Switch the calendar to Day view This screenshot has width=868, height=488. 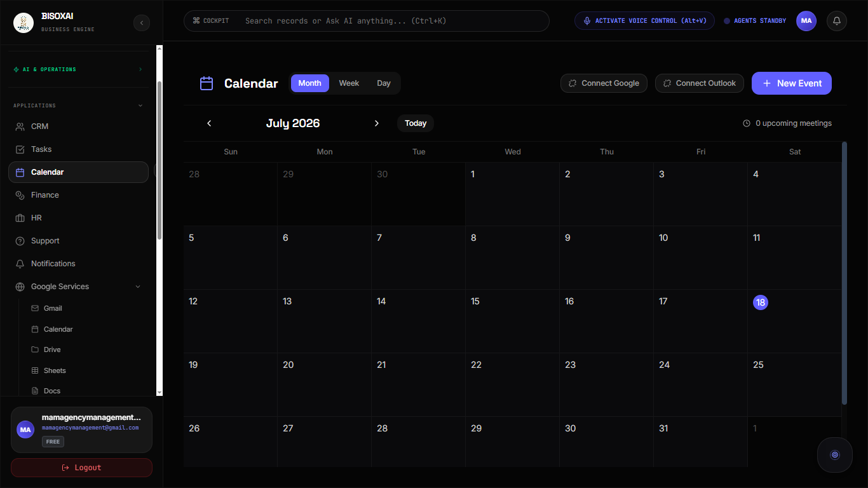tap(384, 83)
